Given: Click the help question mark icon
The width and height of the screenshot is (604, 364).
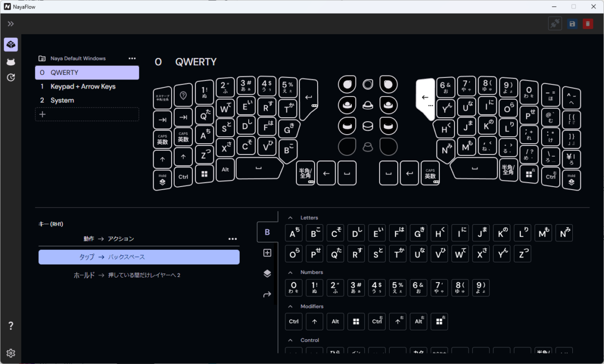Looking at the screenshot, I should pos(11,326).
